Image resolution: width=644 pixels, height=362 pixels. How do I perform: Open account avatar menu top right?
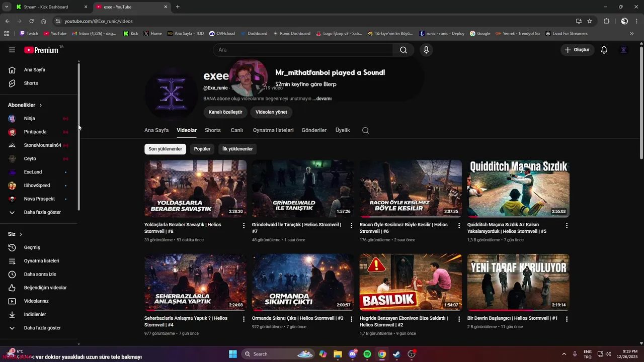[623, 50]
